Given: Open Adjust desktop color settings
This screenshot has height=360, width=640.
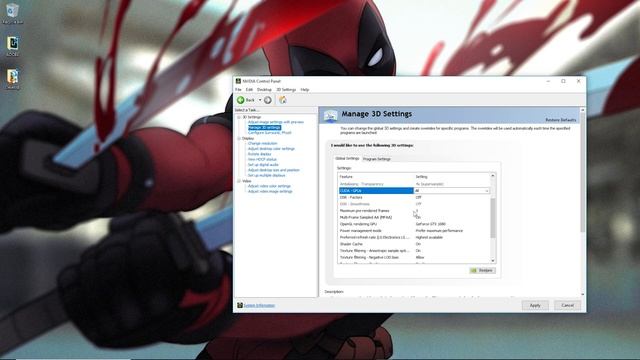Looking at the screenshot, I should (271, 149).
